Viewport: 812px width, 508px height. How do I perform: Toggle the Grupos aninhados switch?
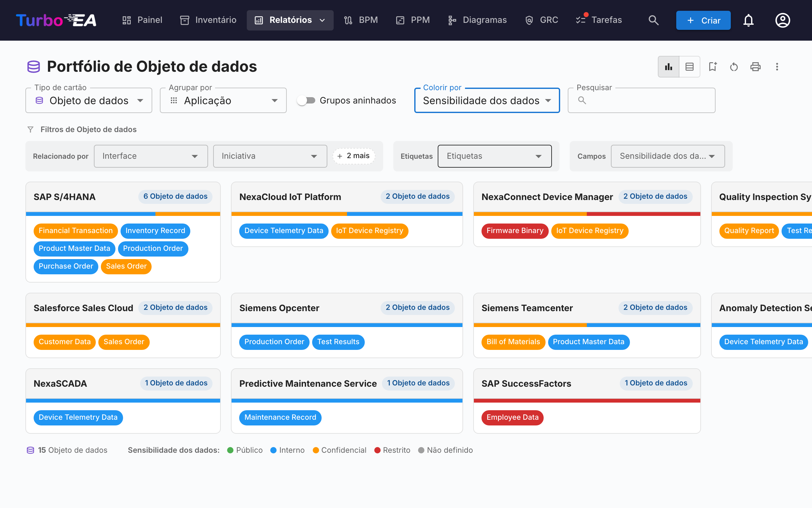306,100
